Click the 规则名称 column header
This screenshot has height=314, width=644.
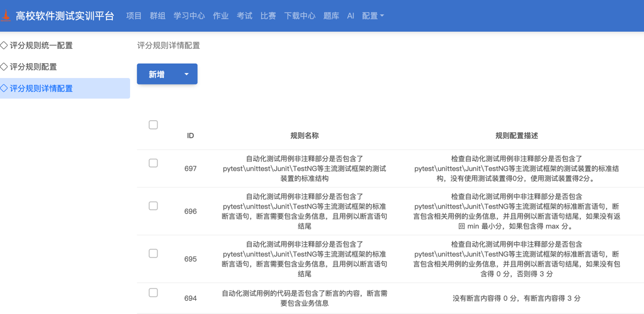pos(305,135)
